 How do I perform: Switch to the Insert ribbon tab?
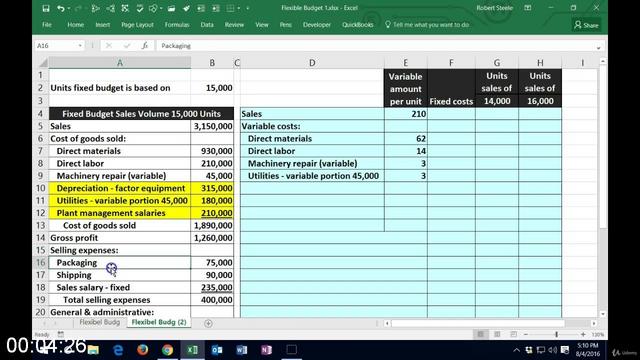point(102,25)
